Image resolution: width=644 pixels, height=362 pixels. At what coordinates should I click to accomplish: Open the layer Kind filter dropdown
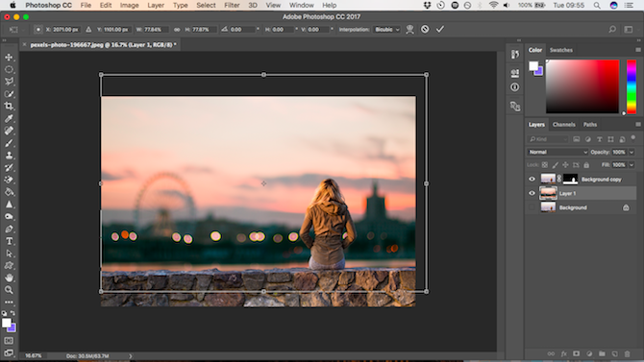click(548, 139)
